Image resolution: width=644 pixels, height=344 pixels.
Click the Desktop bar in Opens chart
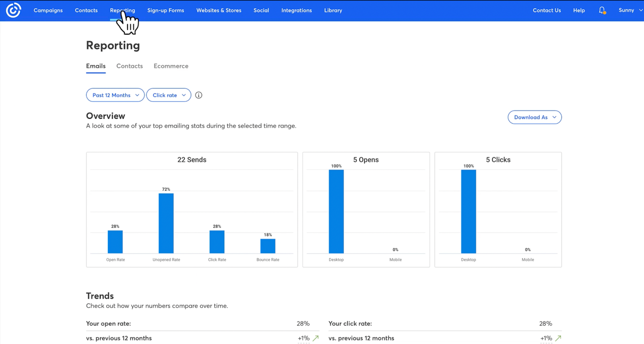coord(336,212)
